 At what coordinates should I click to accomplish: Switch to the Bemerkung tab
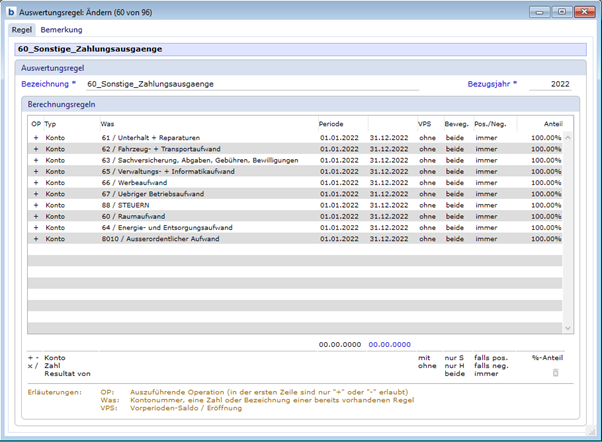(x=61, y=30)
